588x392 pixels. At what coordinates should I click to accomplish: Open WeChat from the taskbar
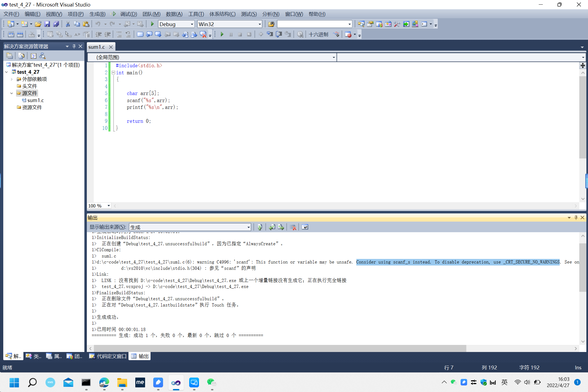[212, 382]
